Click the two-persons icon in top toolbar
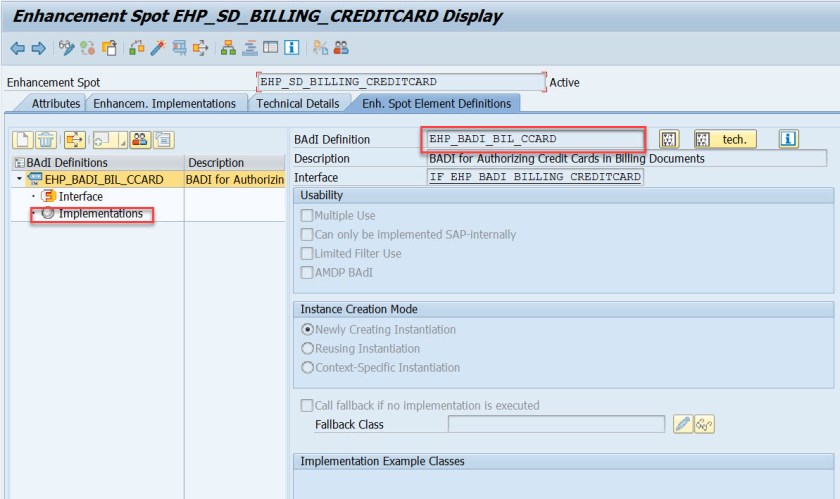Viewport: 840px width, 499px height. pos(341,48)
